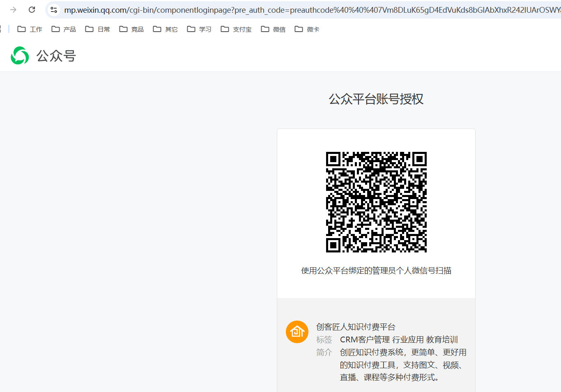
Task: Click the browser forward arrow
Action: [x=13, y=9]
